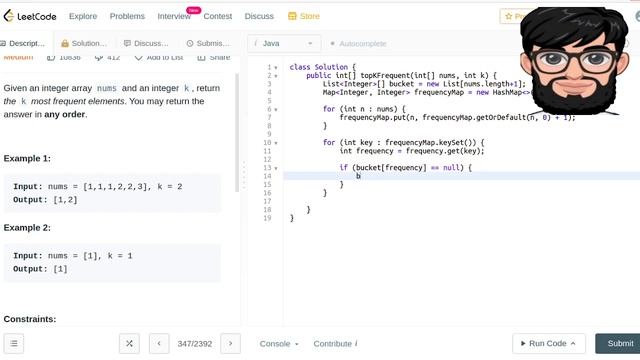
Task: Go to the next problem
Action: [230, 344]
